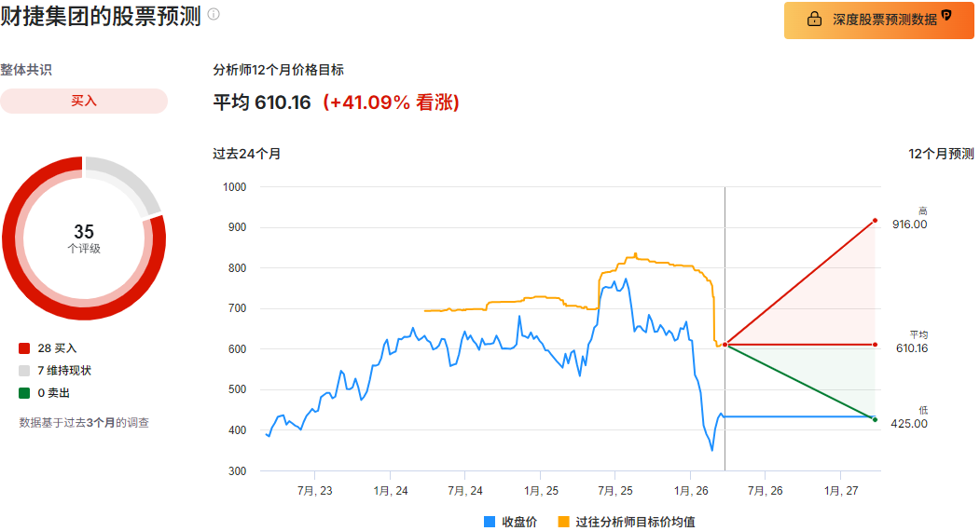
Task: Click the 平均 610.16 price target heading
Action: pos(262,102)
